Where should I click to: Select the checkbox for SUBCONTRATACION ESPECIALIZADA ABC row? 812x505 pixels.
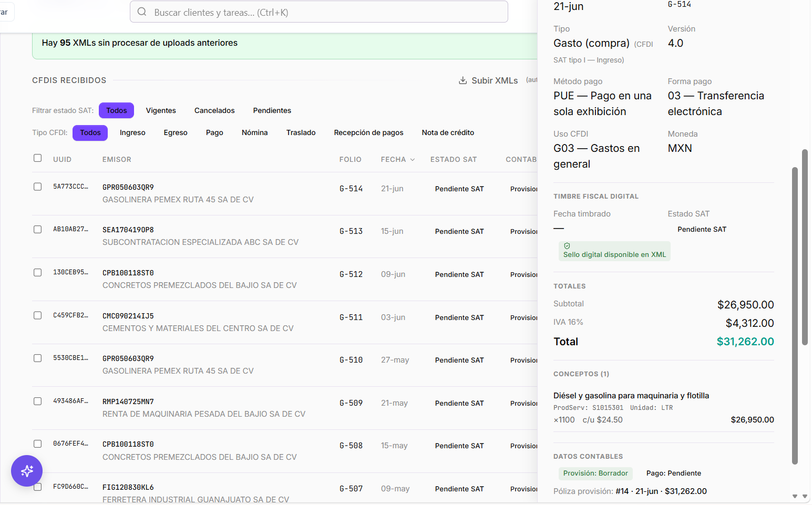pyautogui.click(x=37, y=230)
